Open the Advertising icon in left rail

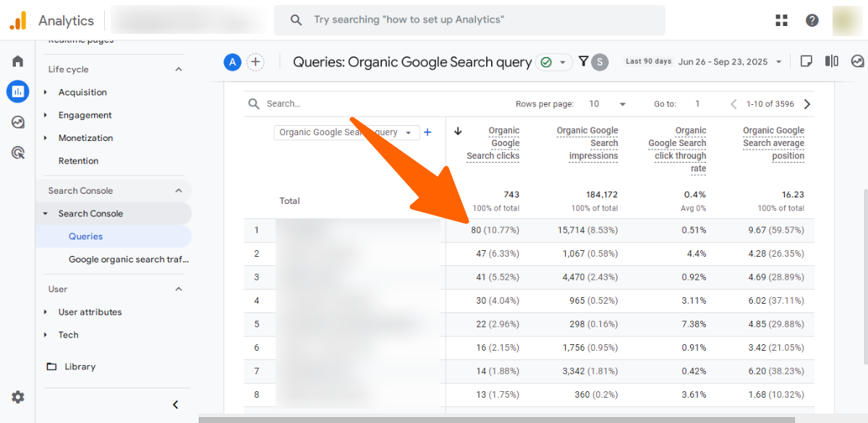(17, 153)
